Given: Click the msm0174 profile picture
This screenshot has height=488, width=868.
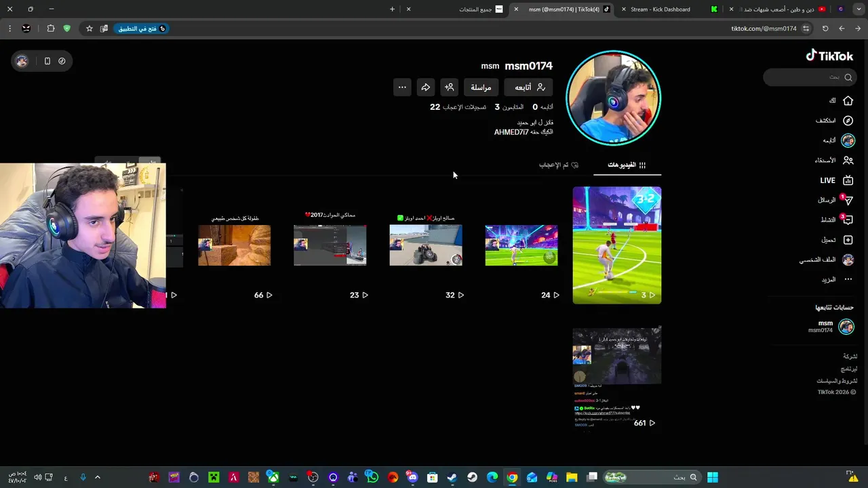Looking at the screenshot, I should coord(614,98).
